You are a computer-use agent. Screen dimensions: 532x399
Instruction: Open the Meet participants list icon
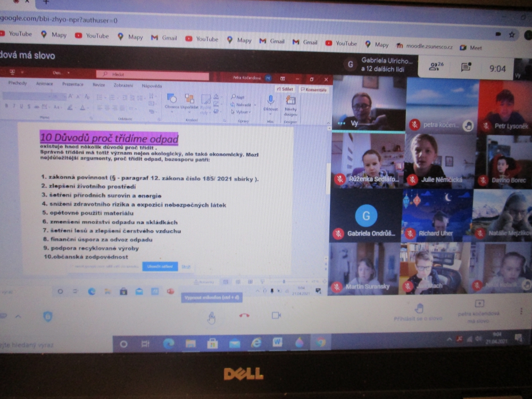click(436, 66)
